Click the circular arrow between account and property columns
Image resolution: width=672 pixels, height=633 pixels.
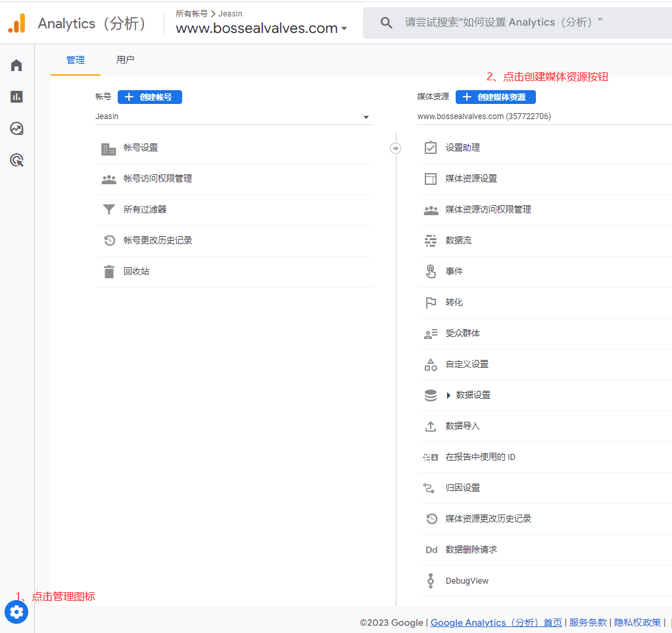[x=396, y=149]
